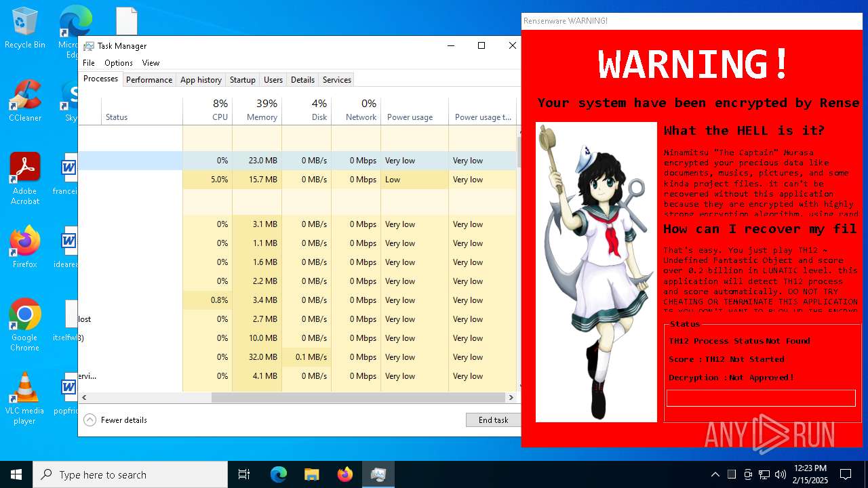Viewport: 868px width, 488px height.
Task: Select the process row using 23.0 MB
Action: coord(297,161)
